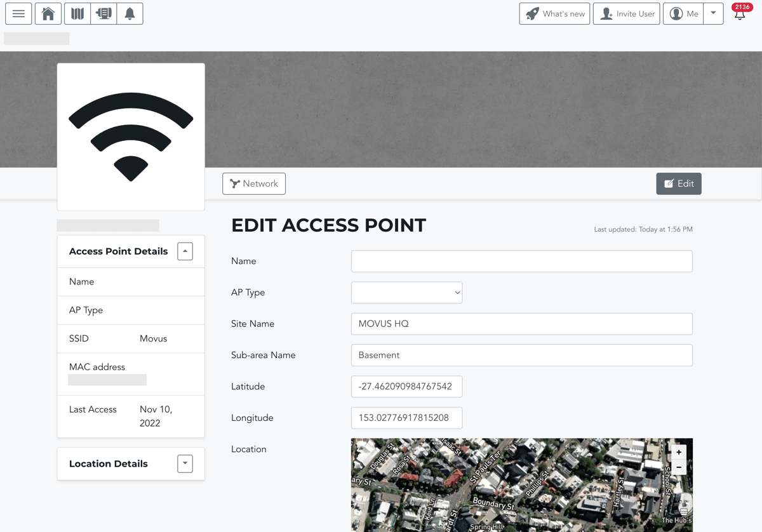Zoom in on the location map
762x532 pixels.
tap(678, 452)
